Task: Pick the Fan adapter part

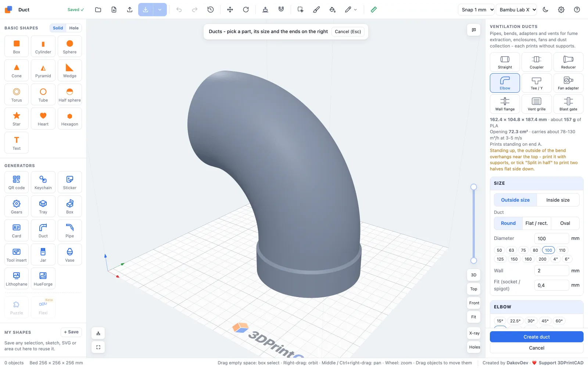Action: [568, 83]
